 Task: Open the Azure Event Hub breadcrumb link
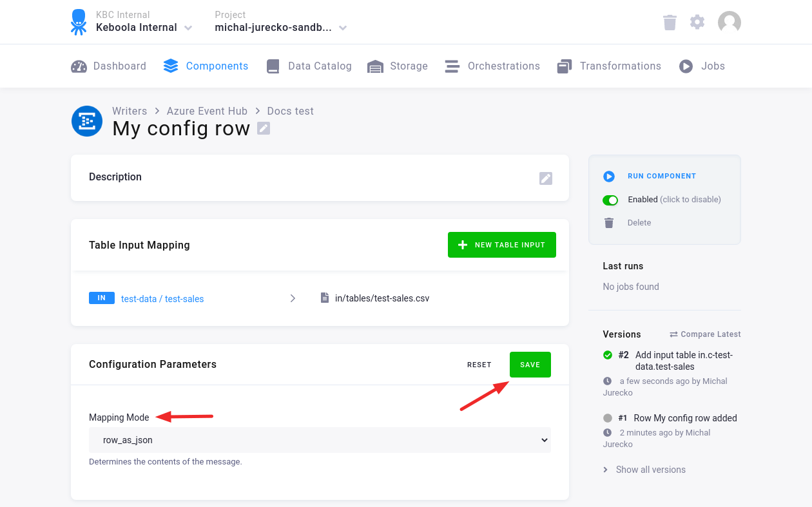[x=207, y=111]
